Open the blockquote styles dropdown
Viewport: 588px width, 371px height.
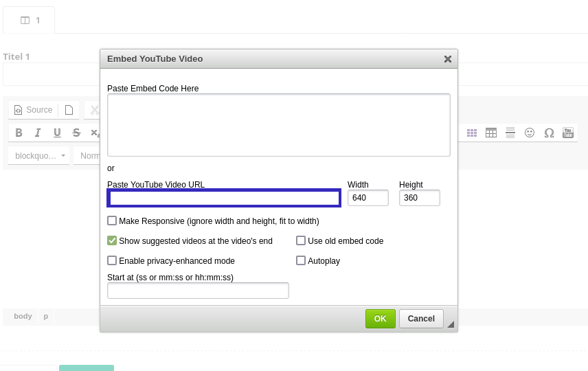(40, 156)
